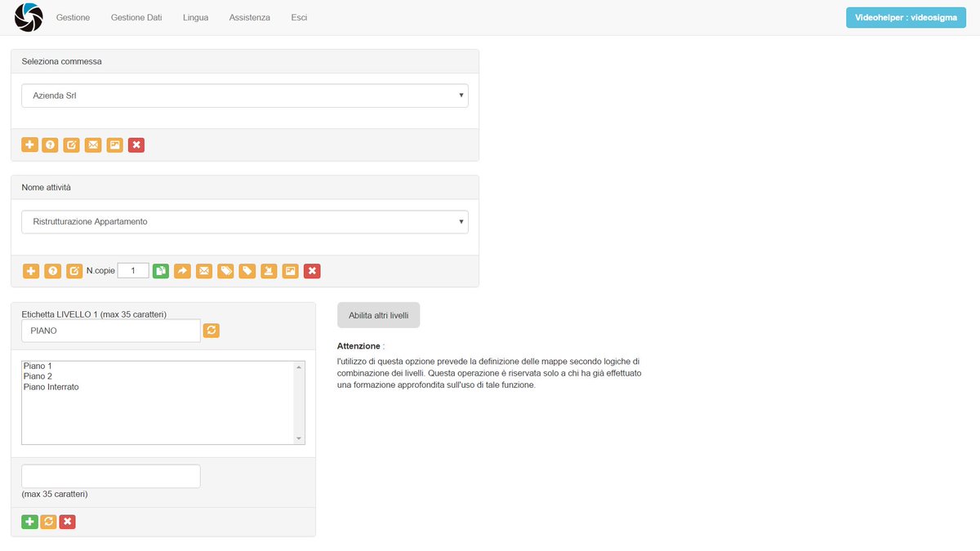Delete level item with red X
This screenshot has height=551, width=980.
68,521
